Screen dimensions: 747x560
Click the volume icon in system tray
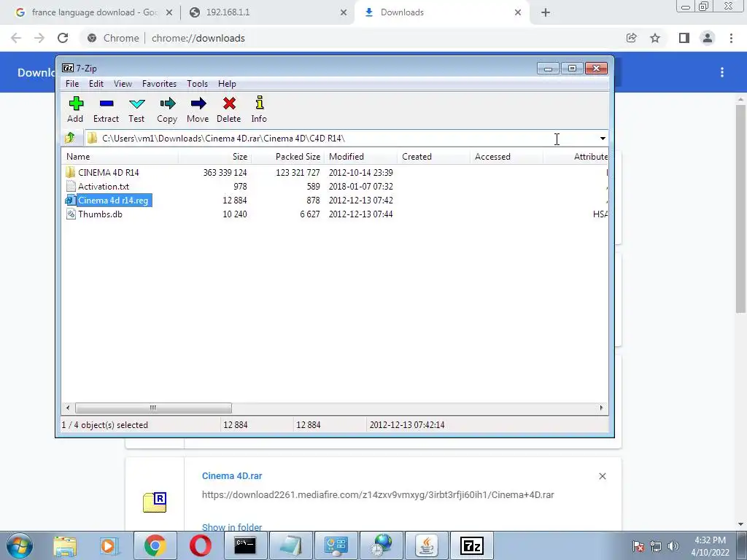pos(673,545)
